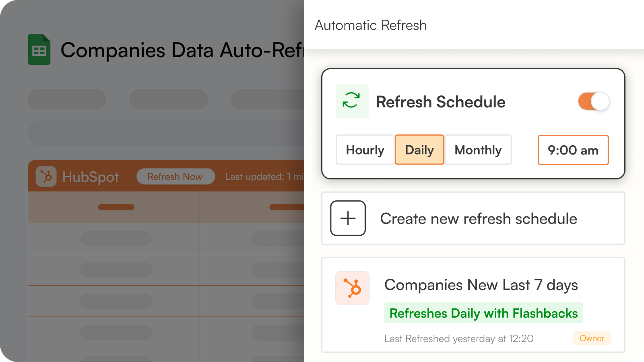Open the Companies New Last 7 days title
The width and height of the screenshot is (644, 362).
point(481,285)
